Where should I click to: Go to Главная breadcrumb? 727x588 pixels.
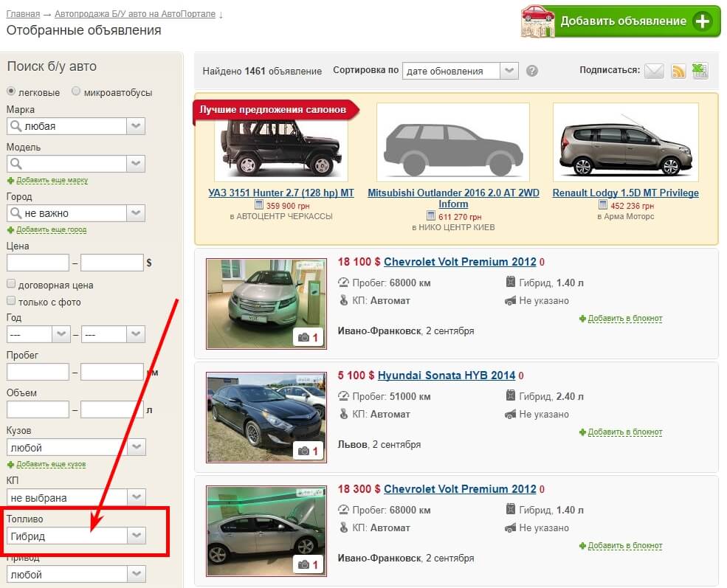[x=23, y=14]
